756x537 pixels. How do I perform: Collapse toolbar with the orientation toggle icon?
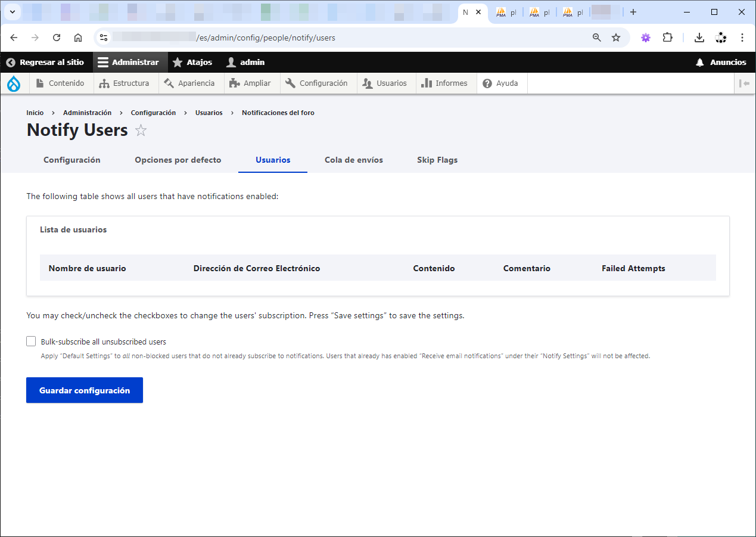pos(744,83)
